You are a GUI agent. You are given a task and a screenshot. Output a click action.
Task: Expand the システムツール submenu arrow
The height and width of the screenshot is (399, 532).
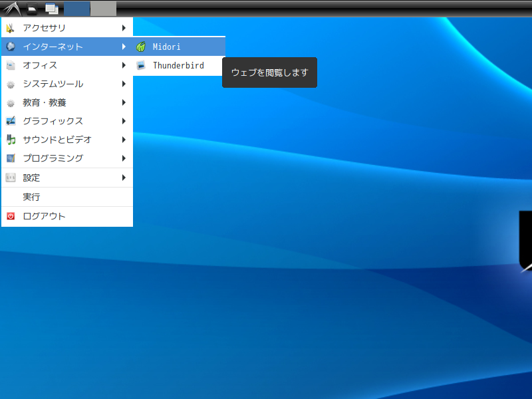pyautogui.click(x=124, y=84)
